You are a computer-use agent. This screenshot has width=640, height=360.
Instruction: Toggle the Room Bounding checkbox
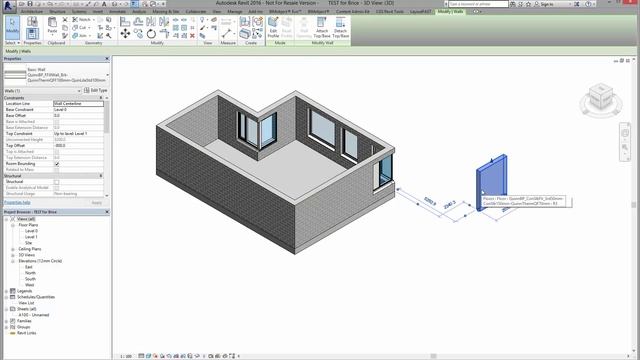(57, 164)
